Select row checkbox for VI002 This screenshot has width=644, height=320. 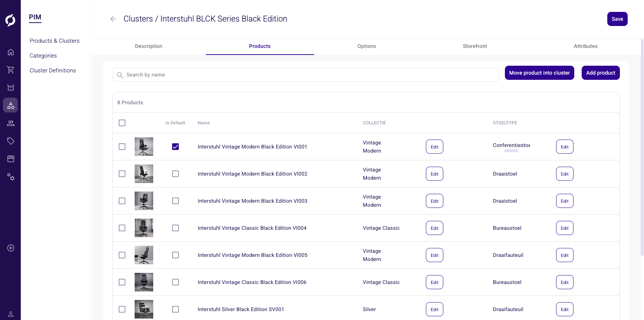pyautogui.click(x=122, y=174)
